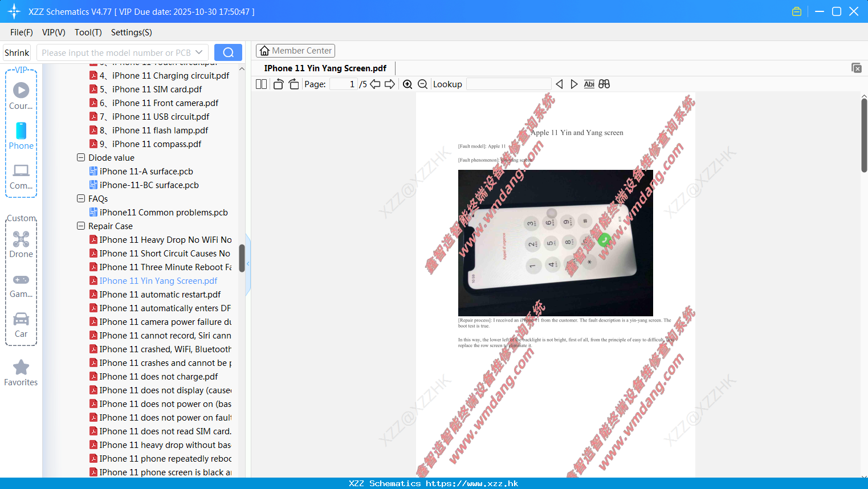Screen dimensions: 868x489
Task: Open iPhone 11 Front camera.pdf
Action: [154, 103]
